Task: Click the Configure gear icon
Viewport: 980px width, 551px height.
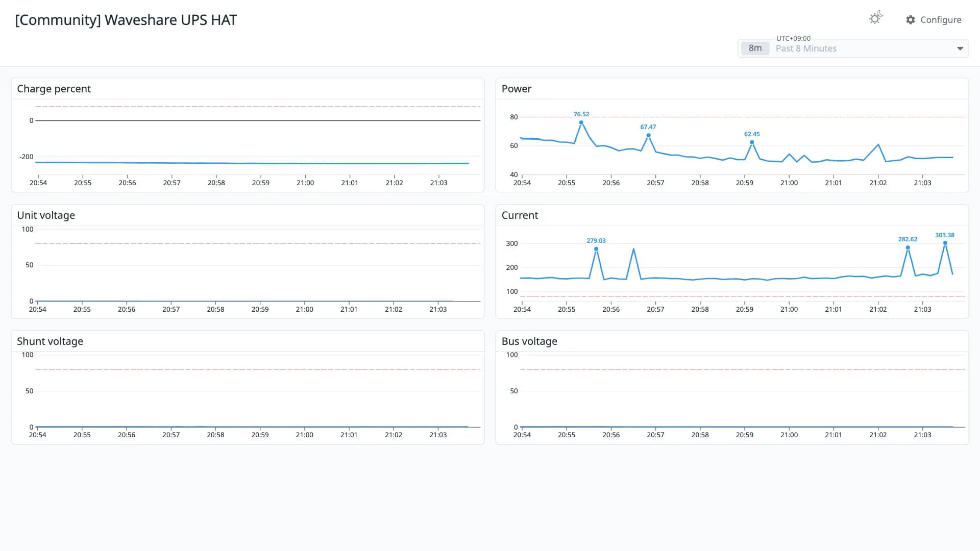Action: point(911,20)
